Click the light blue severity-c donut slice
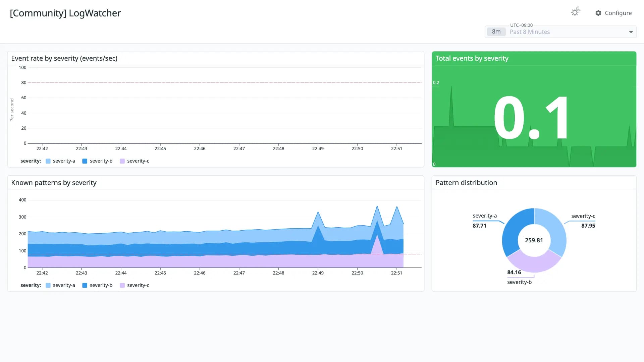Viewport: 644px width, 362px height. coord(555,231)
